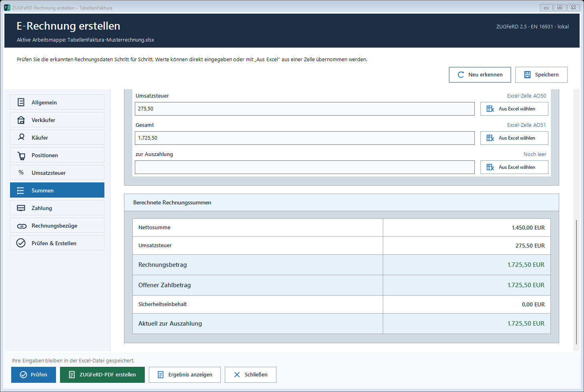Viewport: 584px width, 392px height.
Task: Open the Positionen section
Action: tap(57, 155)
